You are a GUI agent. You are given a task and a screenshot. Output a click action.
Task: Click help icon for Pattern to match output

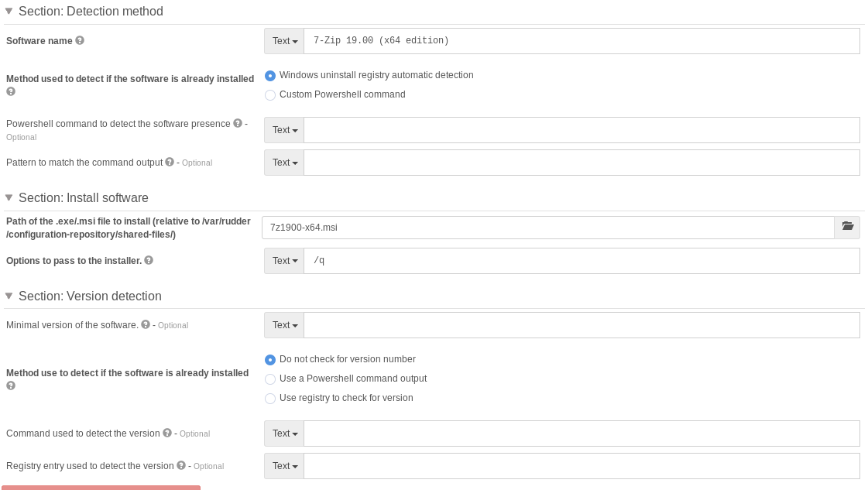click(170, 162)
